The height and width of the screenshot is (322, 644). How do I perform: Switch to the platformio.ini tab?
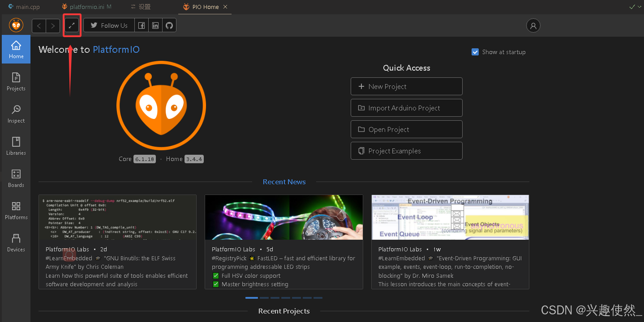(86, 7)
